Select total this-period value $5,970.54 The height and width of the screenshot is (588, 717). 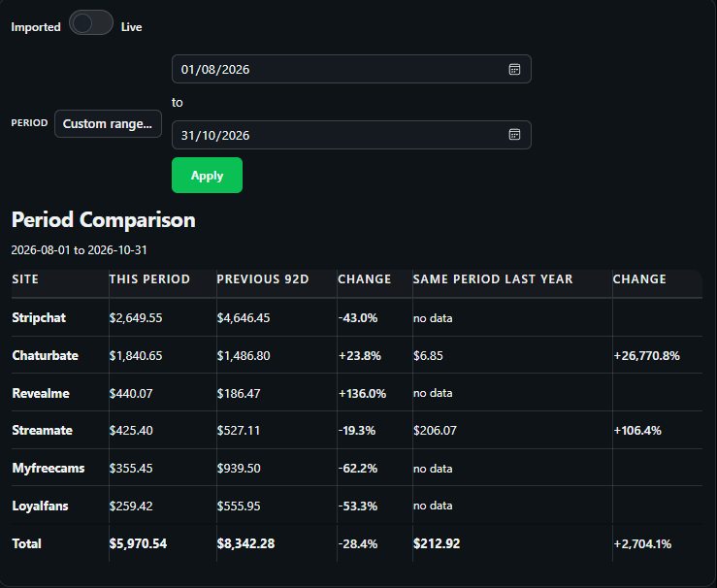[138, 543]
